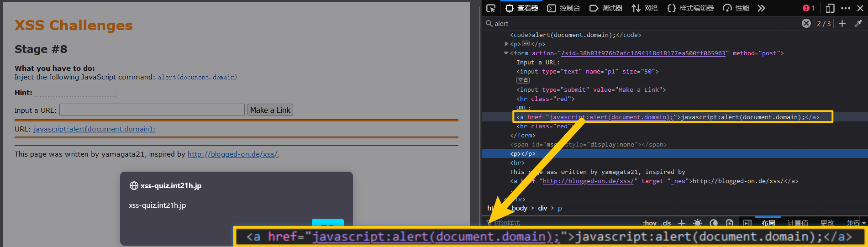Toggle light color scheme simulation
Viewport: 868px width, 247px height.
point(697,223)
